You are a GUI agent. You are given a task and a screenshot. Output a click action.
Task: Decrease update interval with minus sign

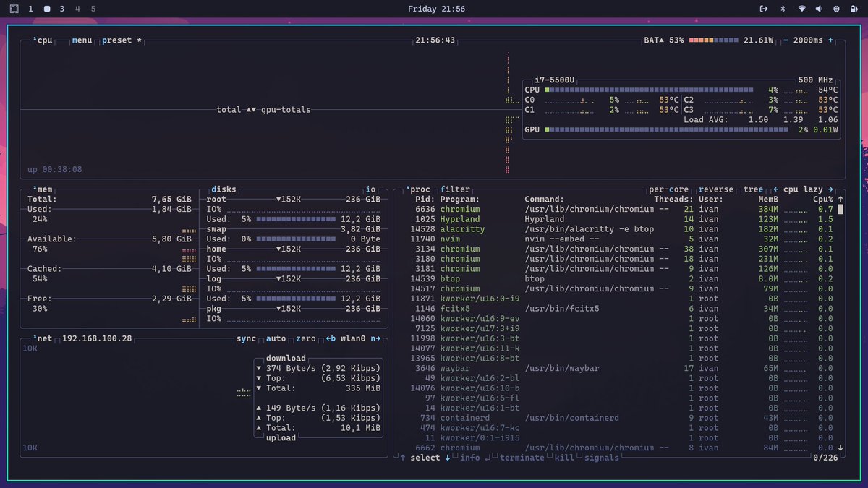786,40
